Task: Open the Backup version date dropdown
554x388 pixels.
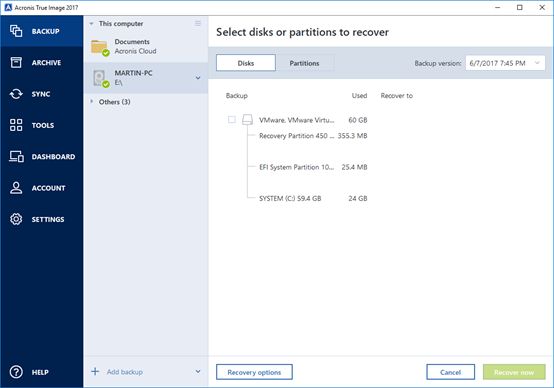Action: [x=505, y=63]
